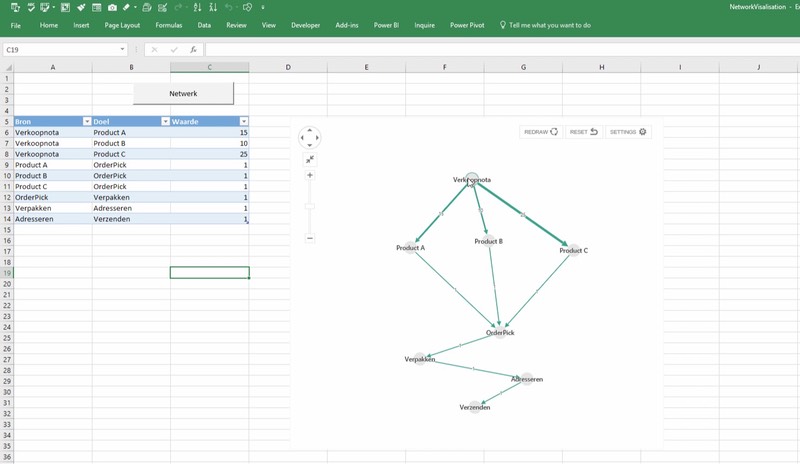Open the Review tab

click(x=236, y=25)
